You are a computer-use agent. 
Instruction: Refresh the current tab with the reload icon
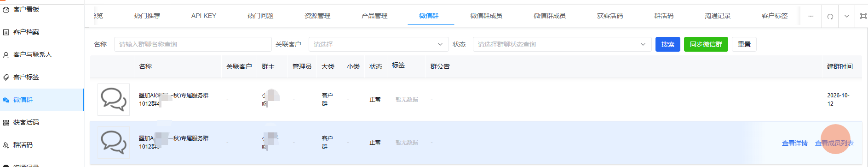click(830, 16)
